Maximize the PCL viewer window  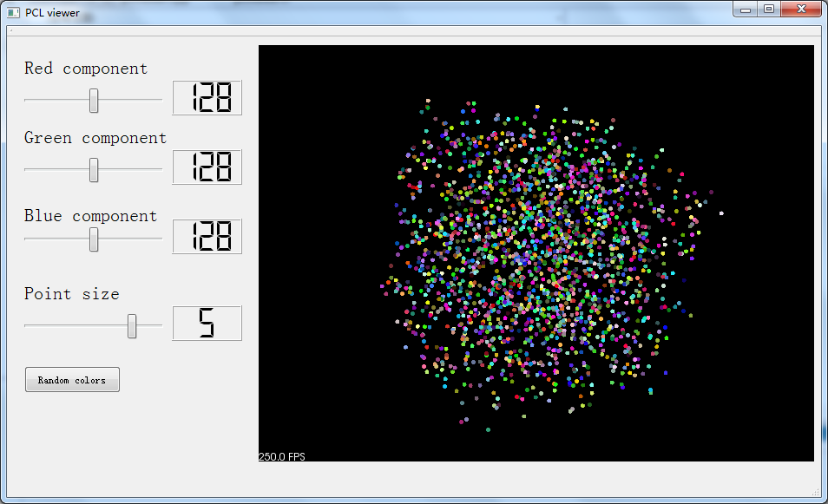769,10
